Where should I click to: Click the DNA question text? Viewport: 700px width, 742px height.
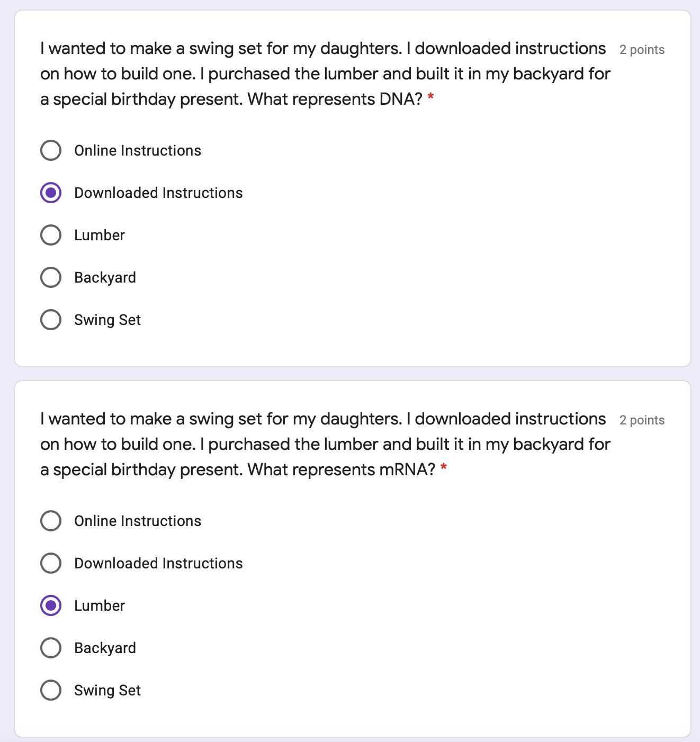pyautogui.click(x=325, y=74)
